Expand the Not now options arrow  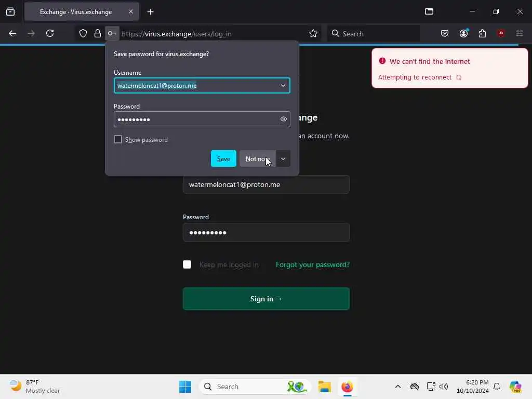point(283,159)
